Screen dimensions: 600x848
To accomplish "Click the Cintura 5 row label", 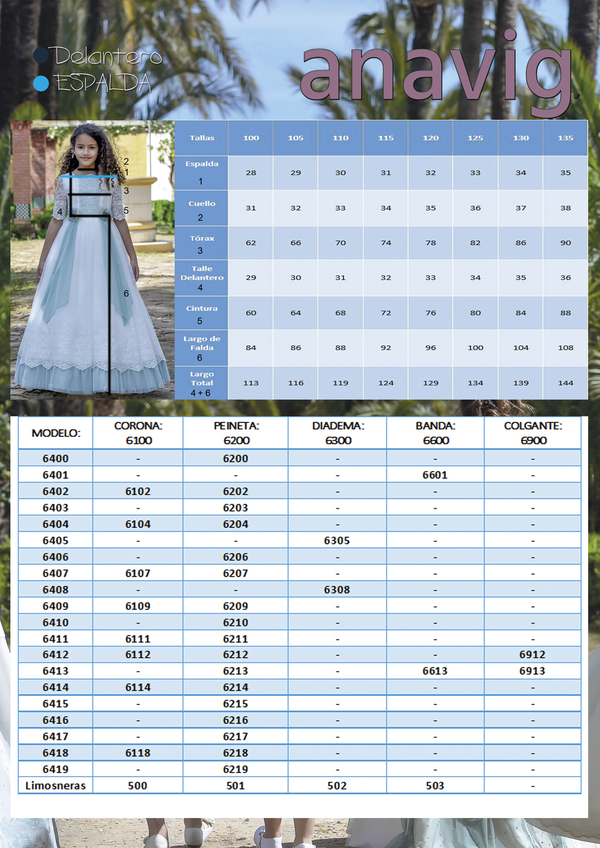I will coord(202,314).
